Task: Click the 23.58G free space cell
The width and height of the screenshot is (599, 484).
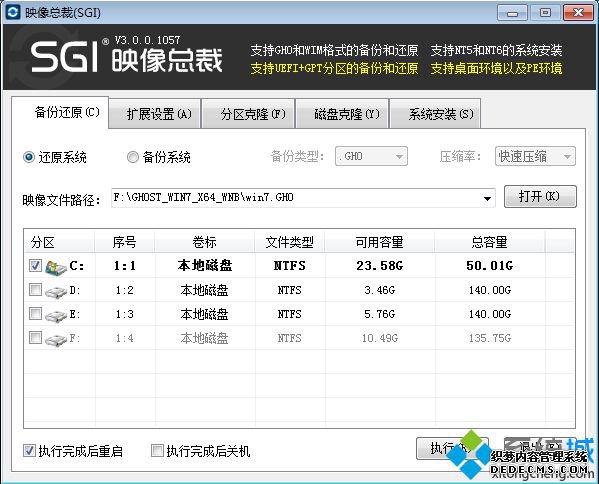Action: coord(380,265)
